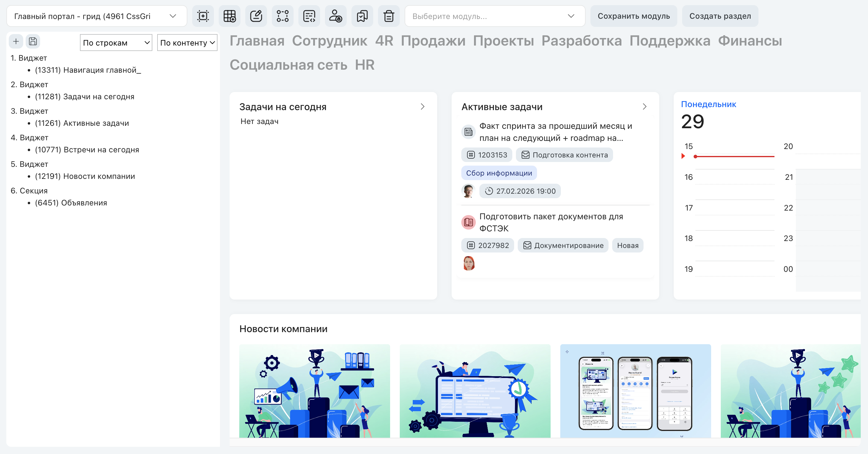Image resolution: width=868 pixels, height=454 pixels.
Task: Open the Выберите модуль combo box
Action: (495, 16)
